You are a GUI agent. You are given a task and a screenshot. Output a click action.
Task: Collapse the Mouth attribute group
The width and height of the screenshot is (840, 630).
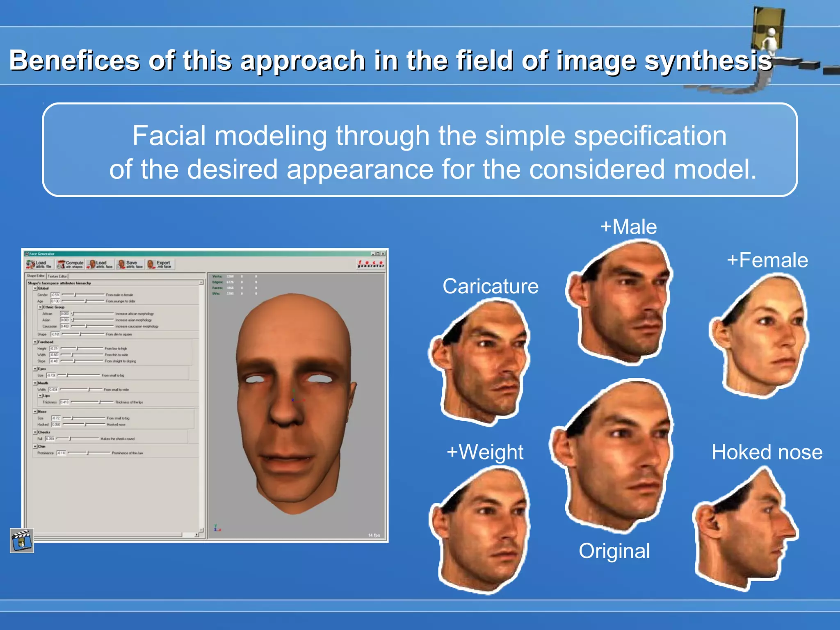[35, 383]
